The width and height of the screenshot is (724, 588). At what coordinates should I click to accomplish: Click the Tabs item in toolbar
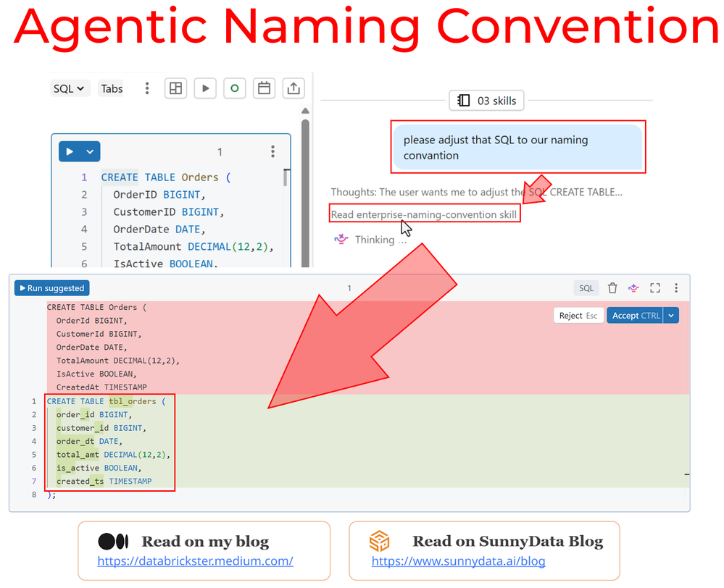point(112,88)
